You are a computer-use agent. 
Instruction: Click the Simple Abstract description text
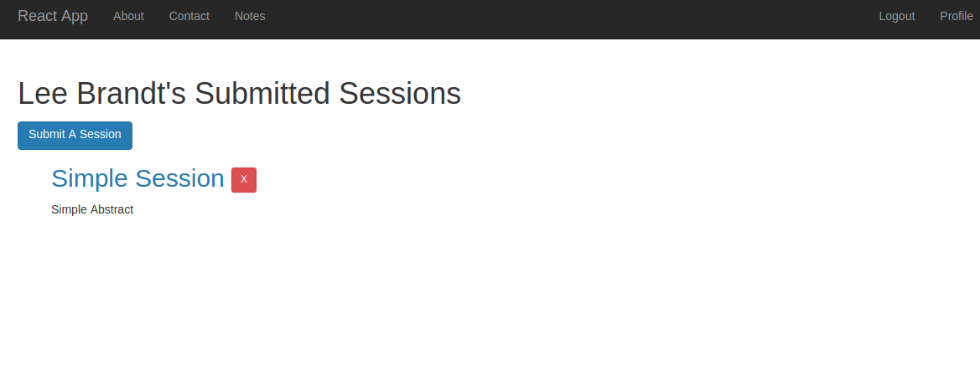point(92,209)
